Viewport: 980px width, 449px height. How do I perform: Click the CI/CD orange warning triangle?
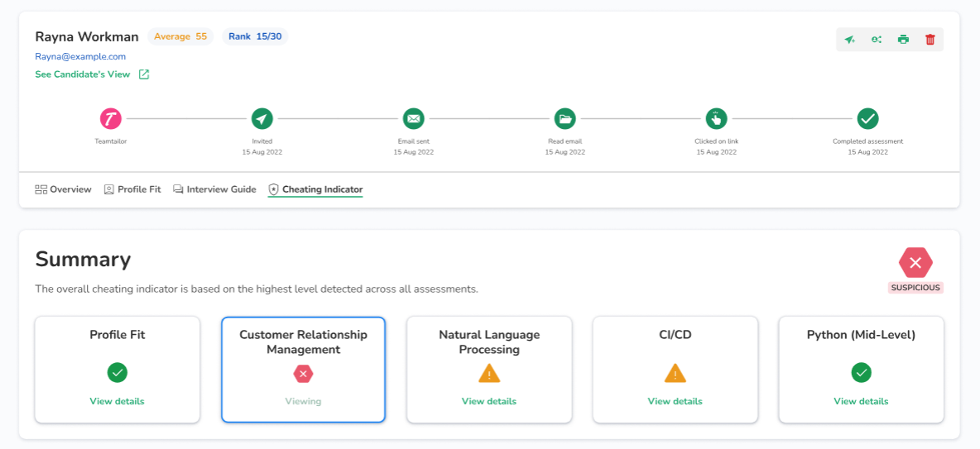point(675,374)
